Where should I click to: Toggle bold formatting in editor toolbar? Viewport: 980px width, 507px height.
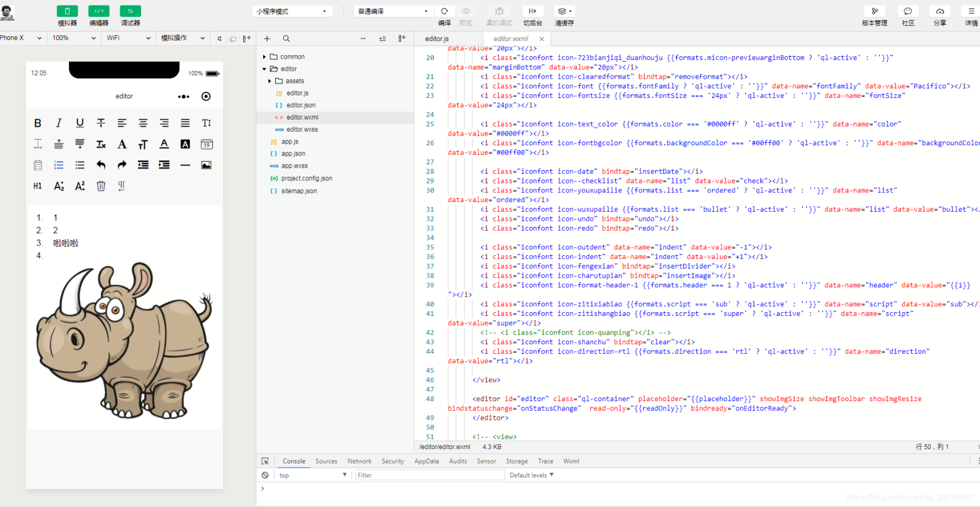[x=38, y=123]
